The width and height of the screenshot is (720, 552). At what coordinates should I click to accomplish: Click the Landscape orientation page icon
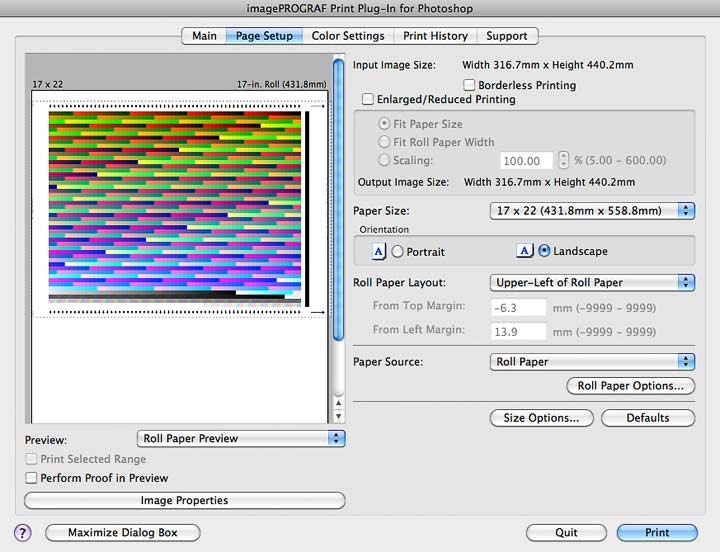(x=524, y=251)
